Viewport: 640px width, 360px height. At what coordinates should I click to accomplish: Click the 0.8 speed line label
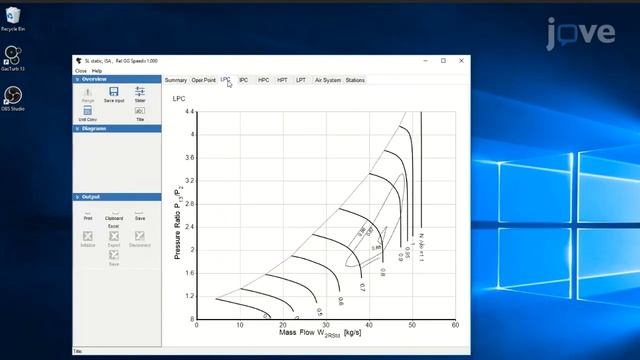pyautogui.click(x=382, y=272)
